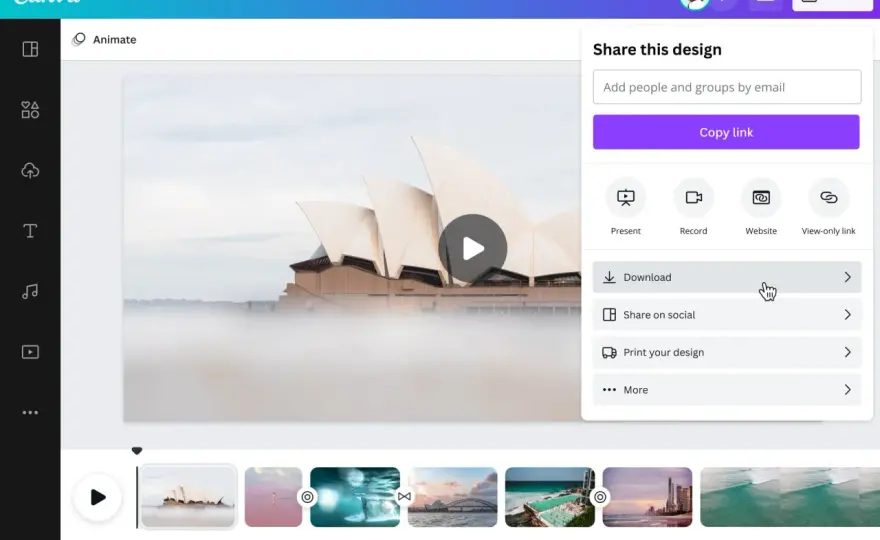The width and height of the screenshot is (880, 540).
Task: Create a View-only link
Action: tap(828, 198)
